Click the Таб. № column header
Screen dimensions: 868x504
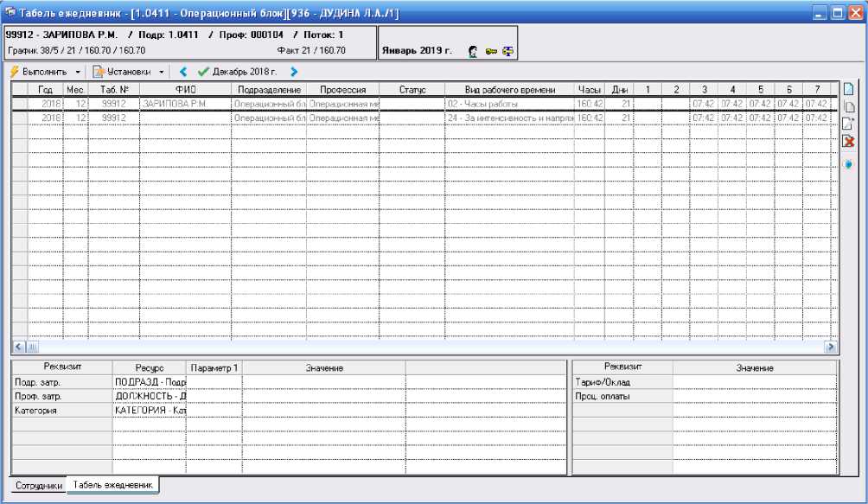(114, 90)
